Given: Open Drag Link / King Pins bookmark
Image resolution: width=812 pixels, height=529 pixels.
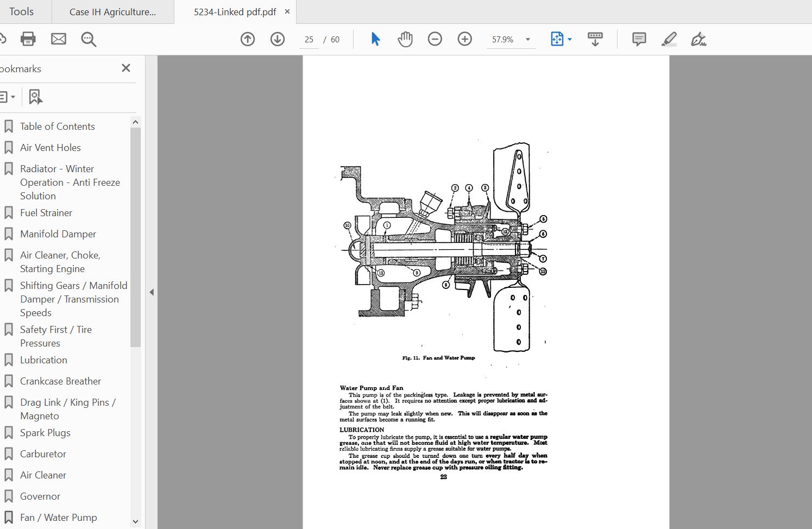Looking at the screenshot, I should [67, 409].
